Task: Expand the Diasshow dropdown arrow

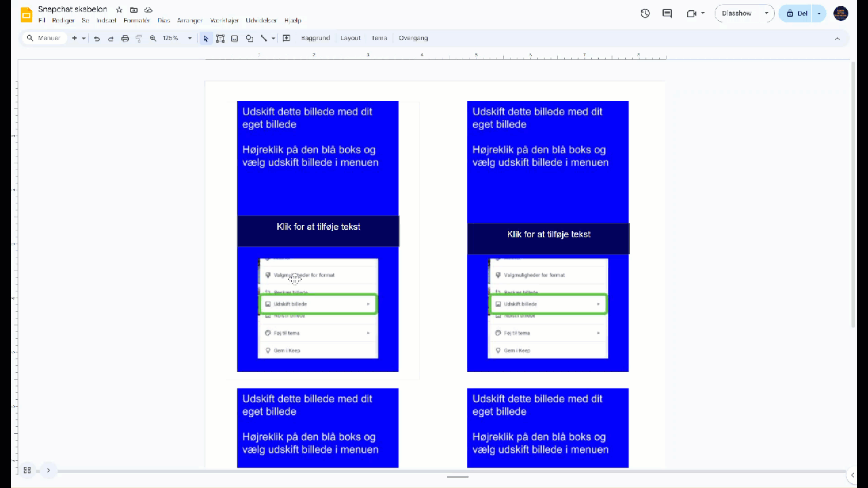Action: pyautogui.click(x=766, y=14)
